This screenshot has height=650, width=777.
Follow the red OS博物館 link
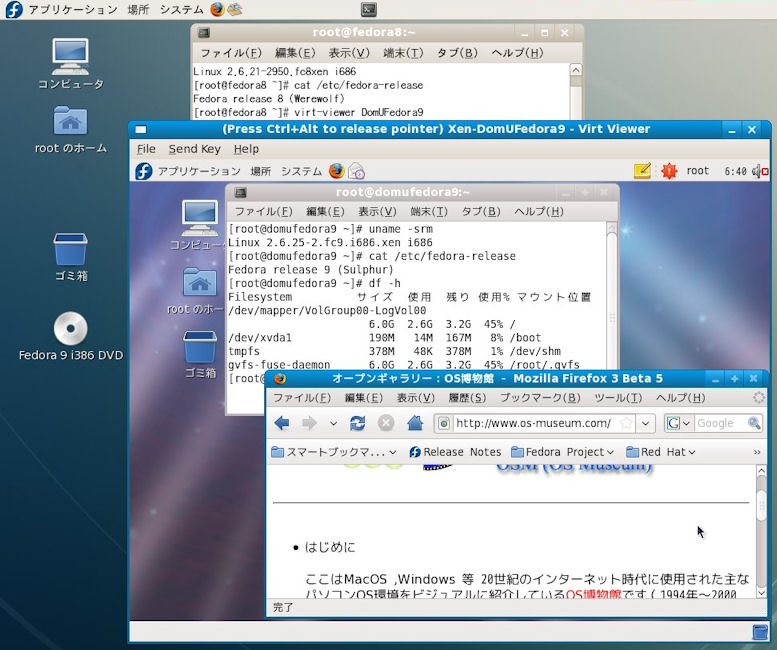593,594
